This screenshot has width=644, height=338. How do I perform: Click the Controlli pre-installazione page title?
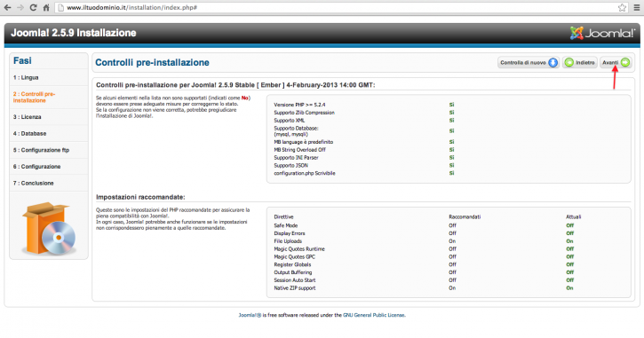pyautogui.click(x=153, y=62)
